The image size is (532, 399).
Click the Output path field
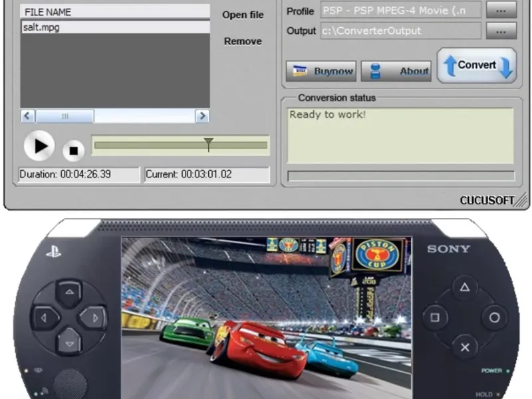pyautogui.click(x=400, y=31)
